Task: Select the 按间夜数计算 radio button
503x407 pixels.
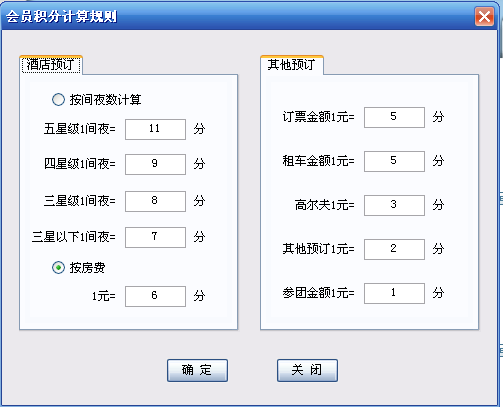Action: tap(58, 100)
